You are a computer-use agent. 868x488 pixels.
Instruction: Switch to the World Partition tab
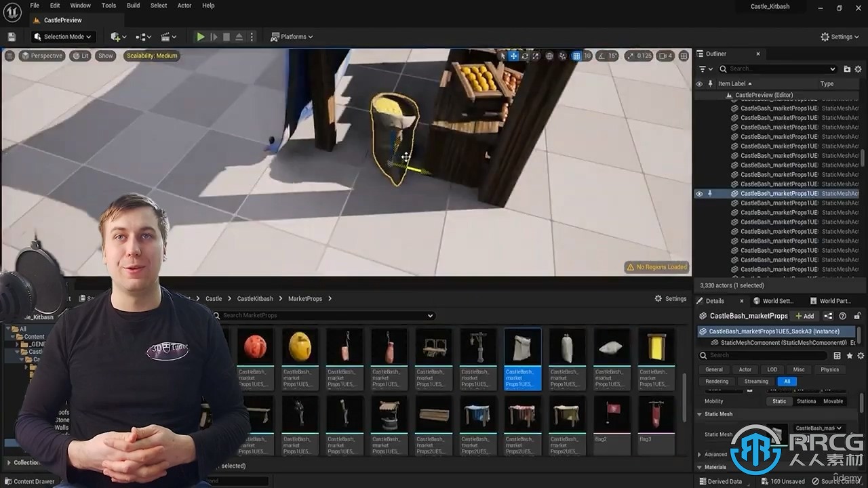pos(831,301)
